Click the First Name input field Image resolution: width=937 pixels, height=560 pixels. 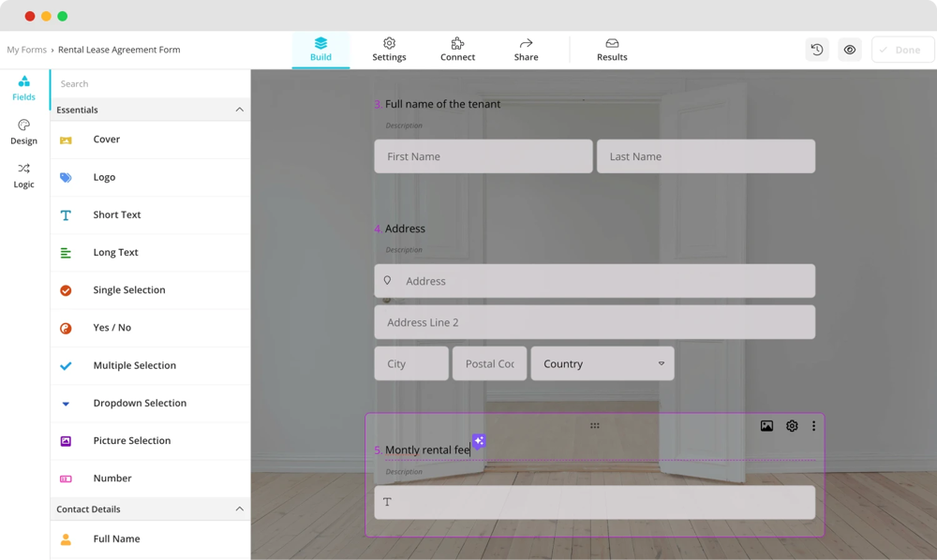tap(483, 156)
